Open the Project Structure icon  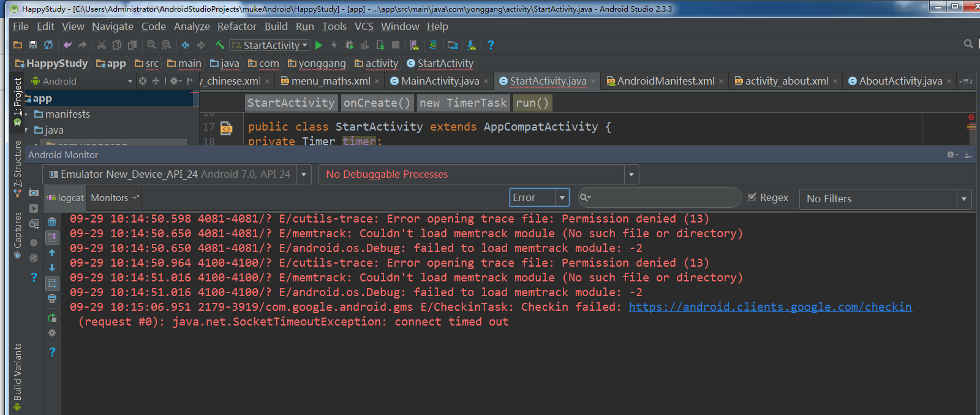453,45
